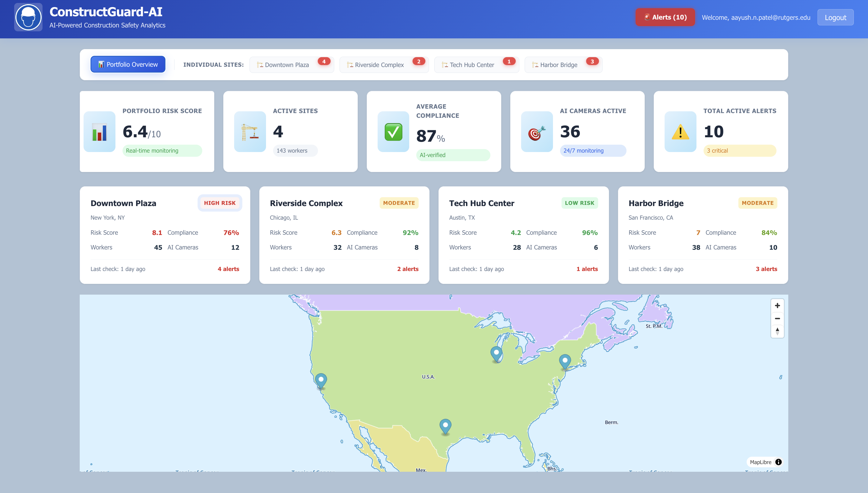Viewport: 868px width, 493px height.
Task: Reset map bearing with compass button
Action: tap(777, 331)
